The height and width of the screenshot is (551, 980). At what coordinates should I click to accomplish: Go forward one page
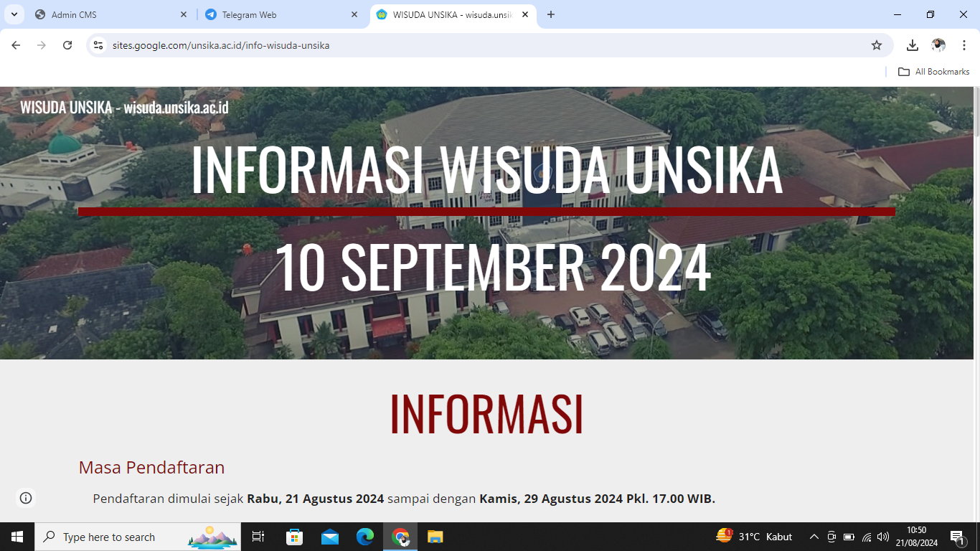(x=42, y=45)
